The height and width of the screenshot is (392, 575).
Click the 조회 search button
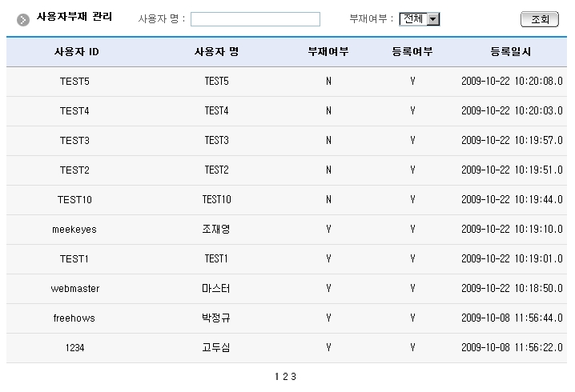[539, 19]
